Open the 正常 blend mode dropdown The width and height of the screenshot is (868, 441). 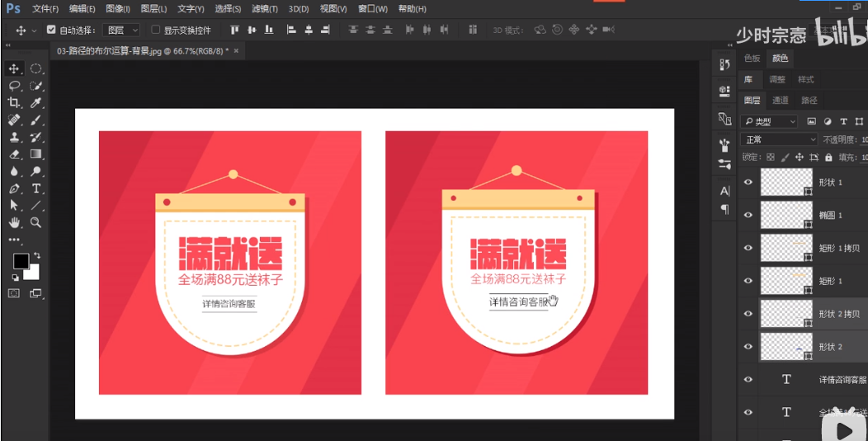[x=779, y=139]
